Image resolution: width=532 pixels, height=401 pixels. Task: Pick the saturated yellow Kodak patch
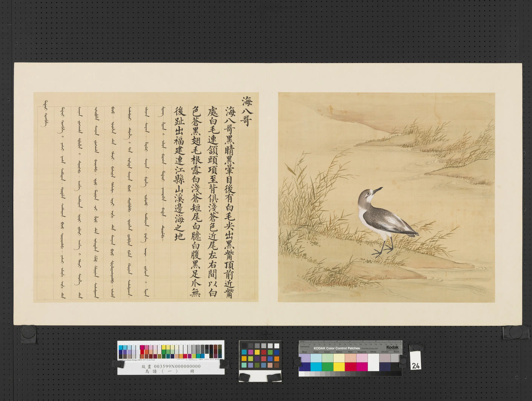[339, 367]
